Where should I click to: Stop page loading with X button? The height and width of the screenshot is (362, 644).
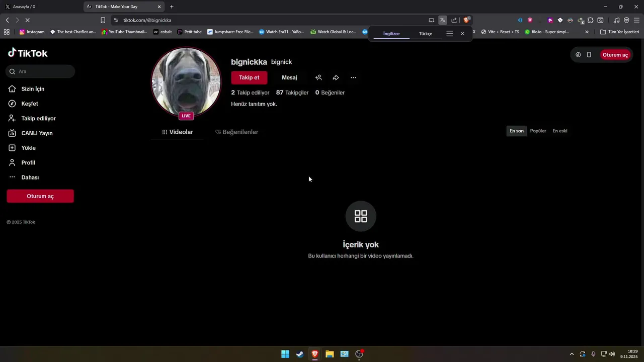coord(27,20)
